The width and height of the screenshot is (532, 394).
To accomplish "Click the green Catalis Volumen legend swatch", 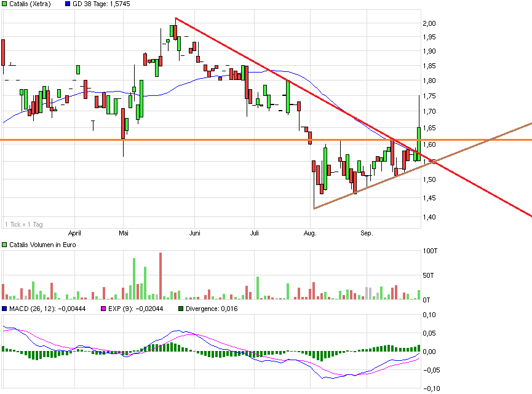I will click(x=4, y=245).
